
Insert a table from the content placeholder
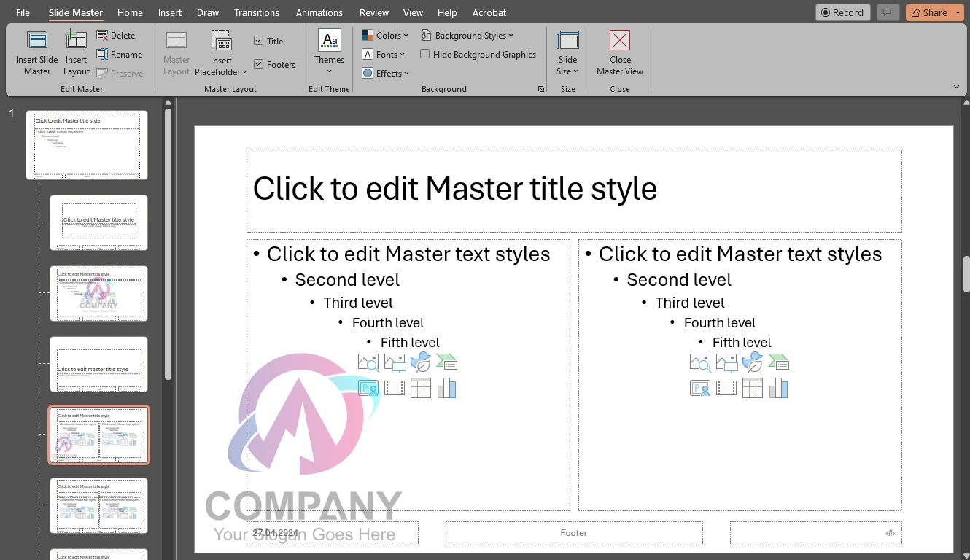tap(421, 387)
